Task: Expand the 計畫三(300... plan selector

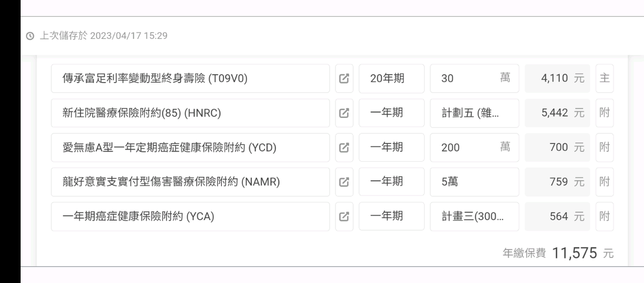Action: [474, 217]
